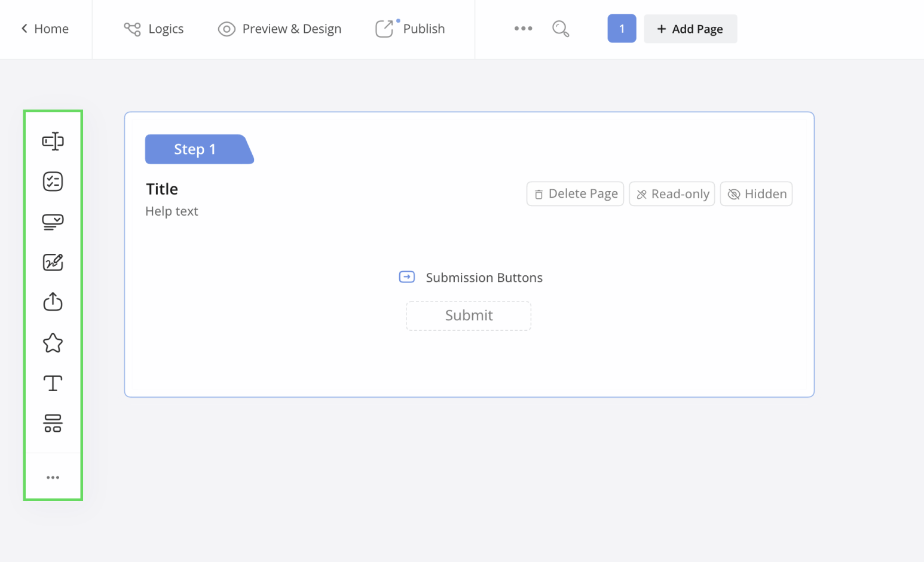Click Add Page button
The width and height of the screenshot is (924, 562).
coord(690,29)
